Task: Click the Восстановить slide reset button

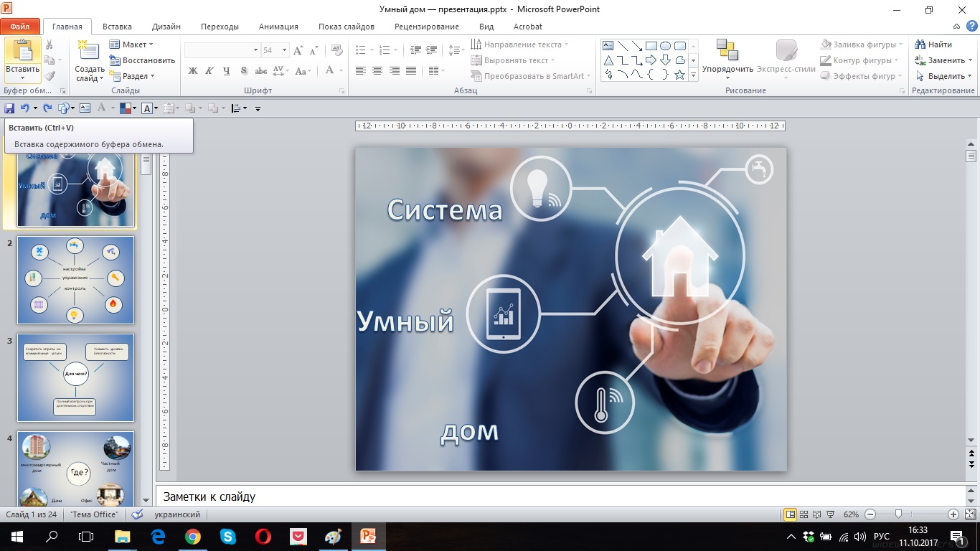Action: 142,60
